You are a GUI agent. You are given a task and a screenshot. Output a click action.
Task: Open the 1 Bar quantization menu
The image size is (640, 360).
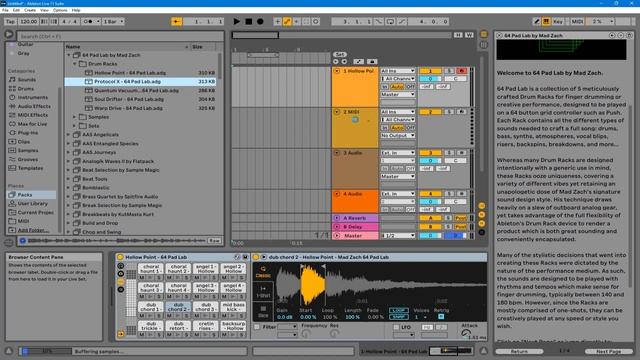[113, 21]
